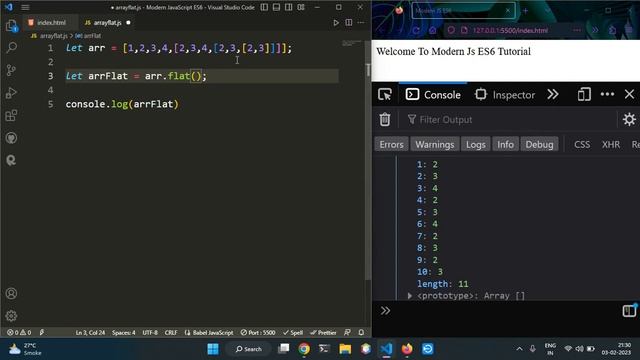Toggle the XHR filter
Screen dimensions: 640x360
[x=611, y=144]
